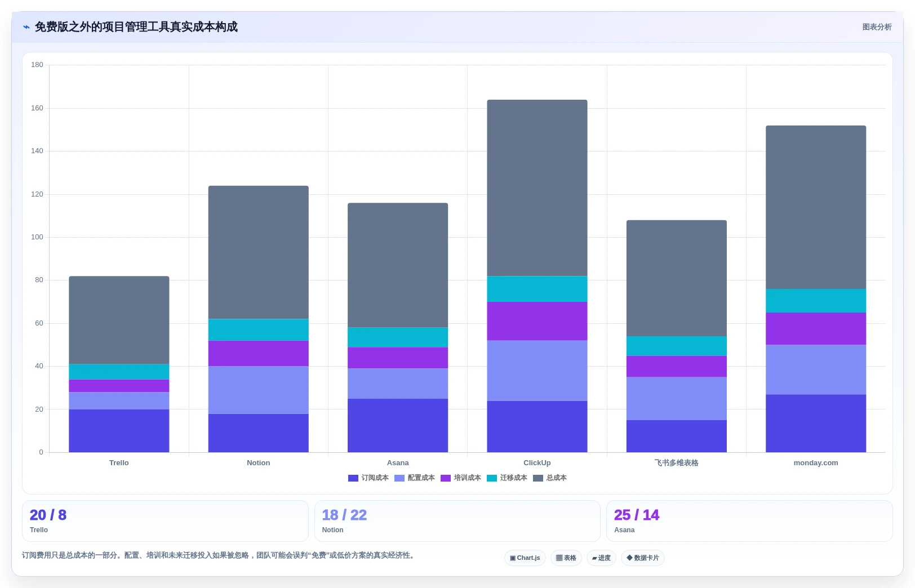Click Notion's purple 培训成本 bar segment
Screen dimensions: 915x588
[x=258, y=354]
